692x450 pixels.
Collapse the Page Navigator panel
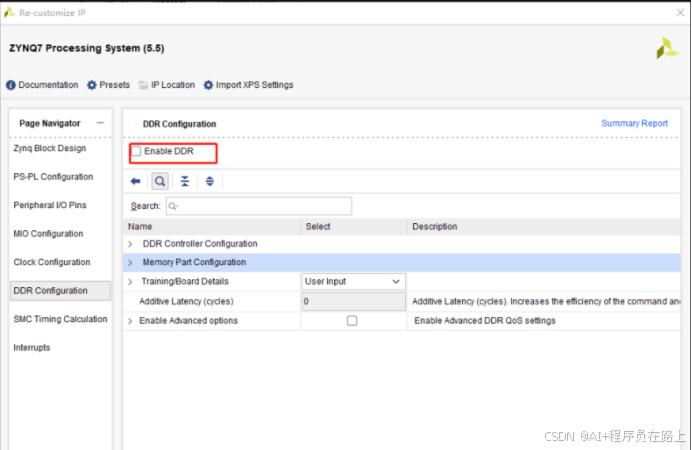(x=101, y=123)
